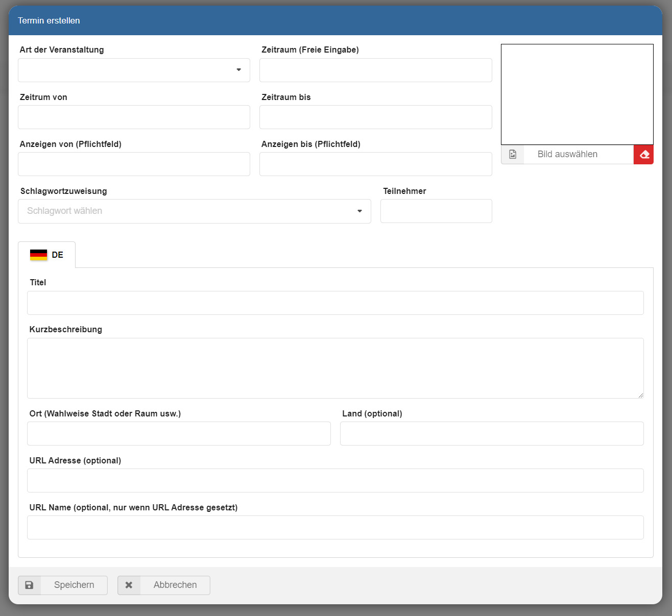
Task: Focus the URL Adresse (optional) field
Action: [335, 481]
